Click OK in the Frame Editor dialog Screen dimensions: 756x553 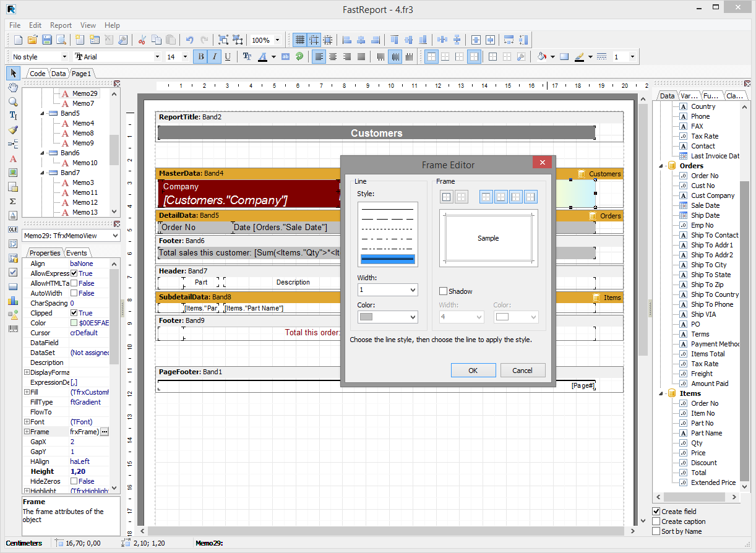pos(473,371)
